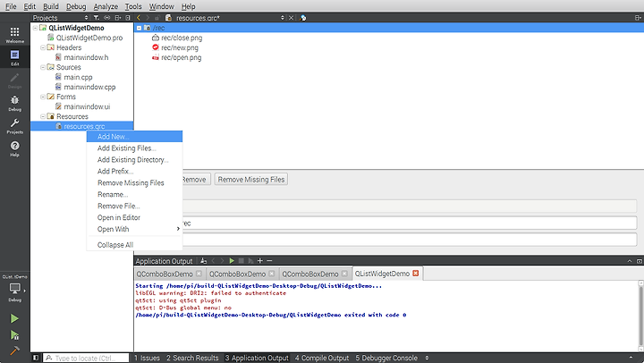Close the resources.qrc document
The height and width of the screenshot is (363, 644).
pos(291,18)
